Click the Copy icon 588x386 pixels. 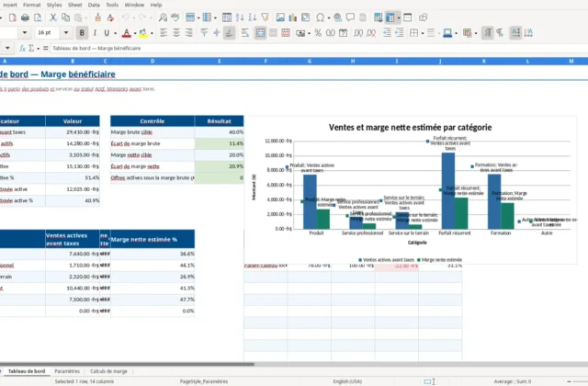point(65,17)
